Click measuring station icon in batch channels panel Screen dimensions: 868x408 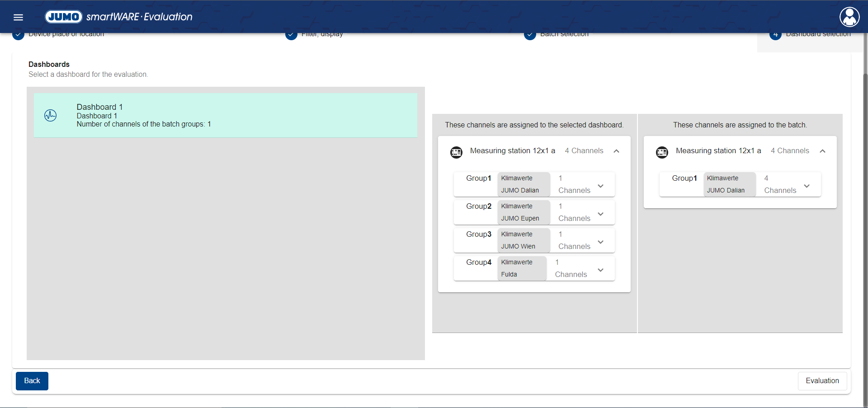[662, 152]
